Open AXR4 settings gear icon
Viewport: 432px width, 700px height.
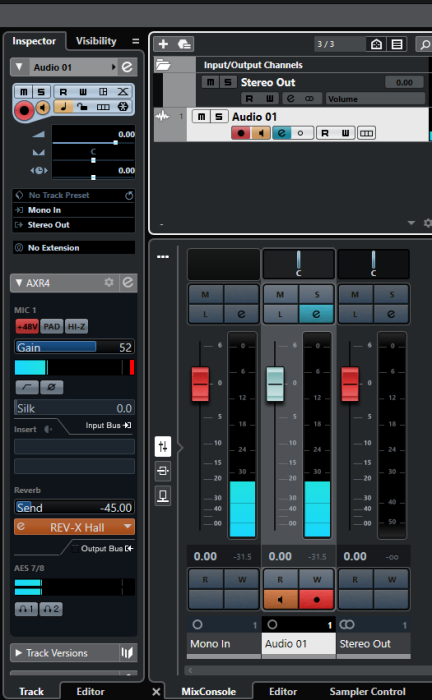tap(109, 283)
